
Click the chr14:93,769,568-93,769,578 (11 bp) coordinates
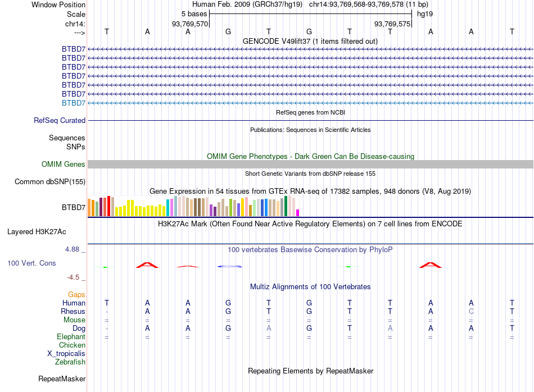[x=369, y=4]
